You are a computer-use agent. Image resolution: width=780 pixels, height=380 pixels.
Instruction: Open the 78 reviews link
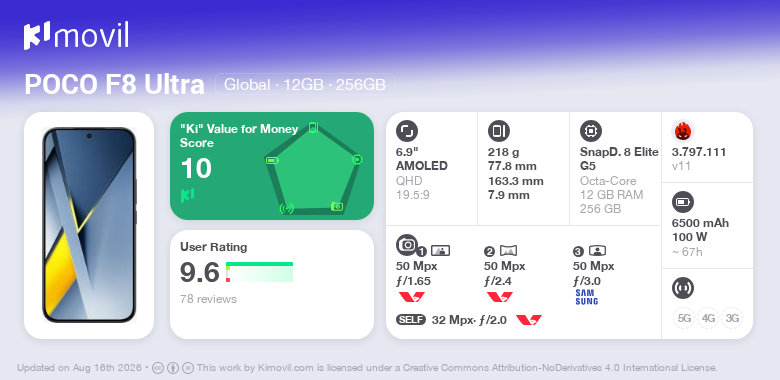tap(208, 299)
